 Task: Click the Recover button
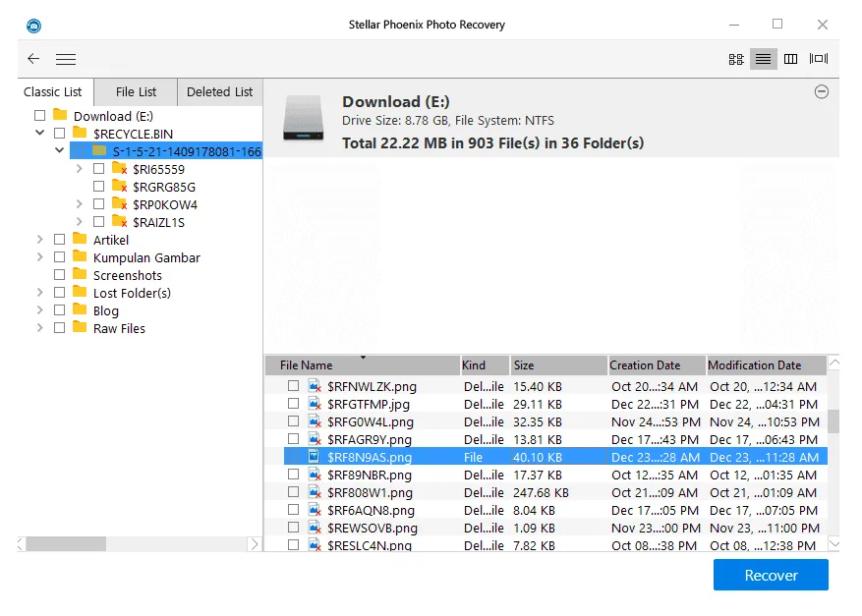pyautogui.click(x=771, y=575)
